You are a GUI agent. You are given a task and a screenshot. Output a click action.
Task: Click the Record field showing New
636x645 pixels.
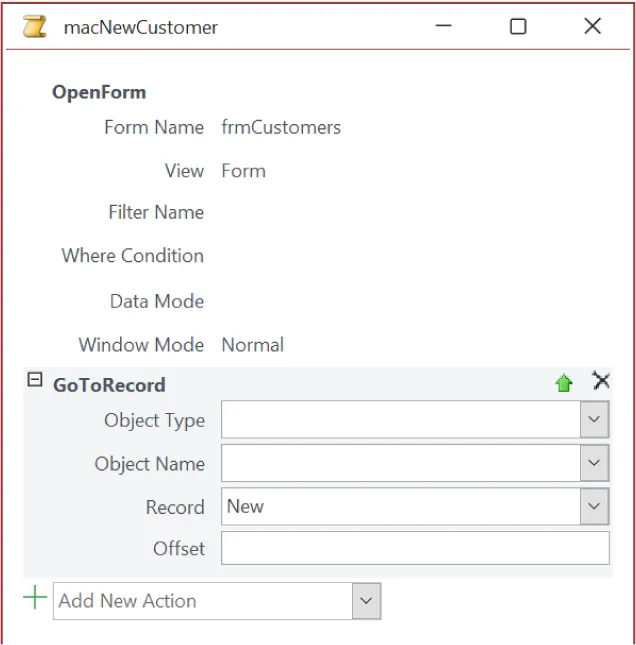tap(400, 506)
